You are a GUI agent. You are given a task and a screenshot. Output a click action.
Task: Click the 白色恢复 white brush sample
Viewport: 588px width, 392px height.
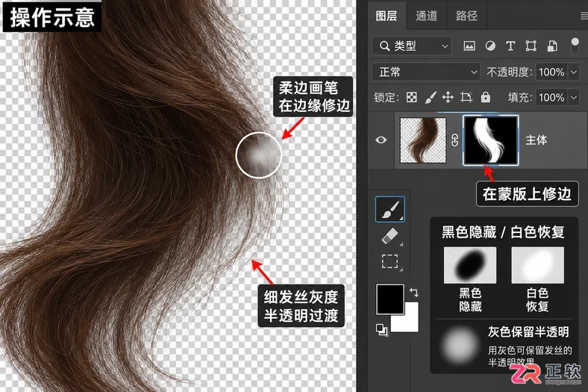537,265
